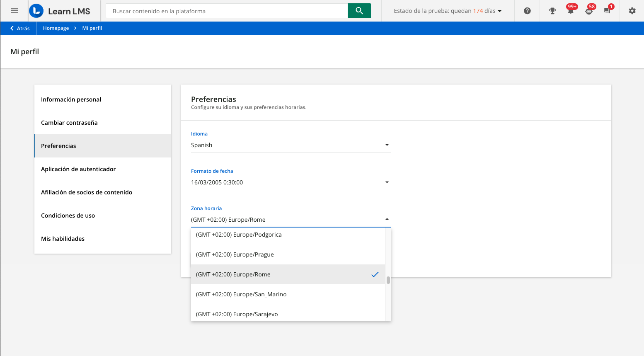644x356 pixels.
Task: Click the Learn LMS logo
Action: tap(60, 11)
